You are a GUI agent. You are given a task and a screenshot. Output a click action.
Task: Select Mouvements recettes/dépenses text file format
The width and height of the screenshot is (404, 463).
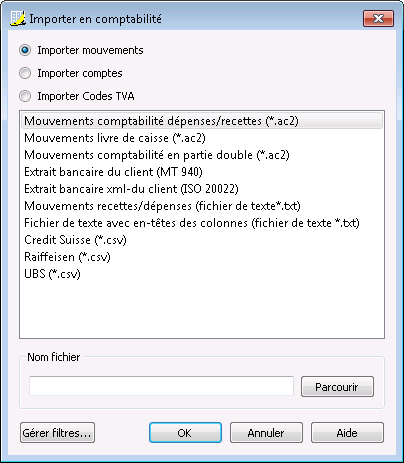point(202,206)
